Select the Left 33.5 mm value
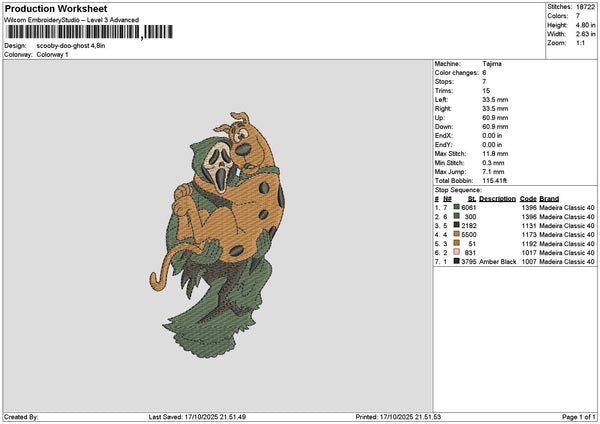 click(495, 99)
